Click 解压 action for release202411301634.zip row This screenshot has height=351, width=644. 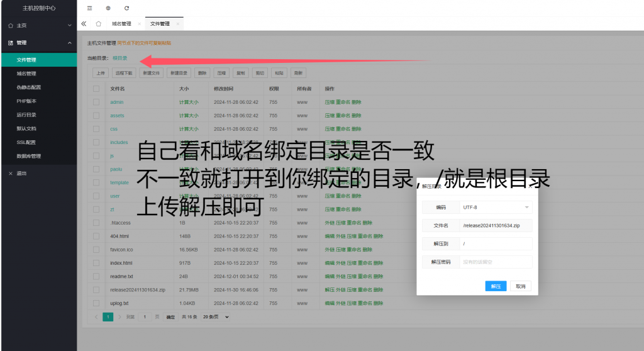[330, 290]
